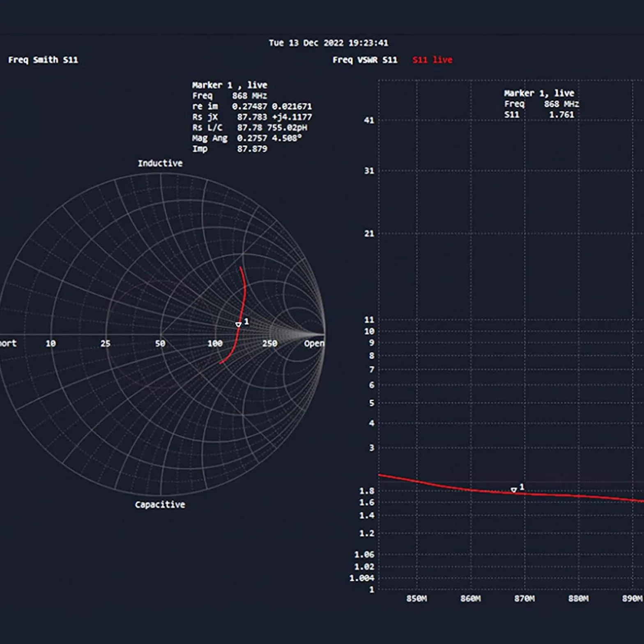Click the '890M' frequency axis label
Viewport: 644px width, 644px height.
point(632,599)
